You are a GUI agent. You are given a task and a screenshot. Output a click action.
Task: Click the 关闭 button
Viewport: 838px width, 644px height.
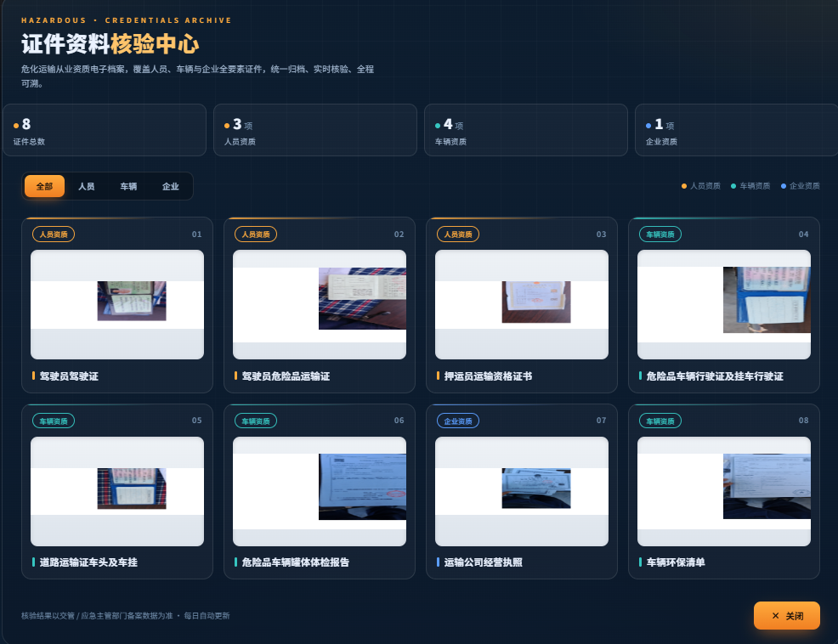[x=787, y=616]
